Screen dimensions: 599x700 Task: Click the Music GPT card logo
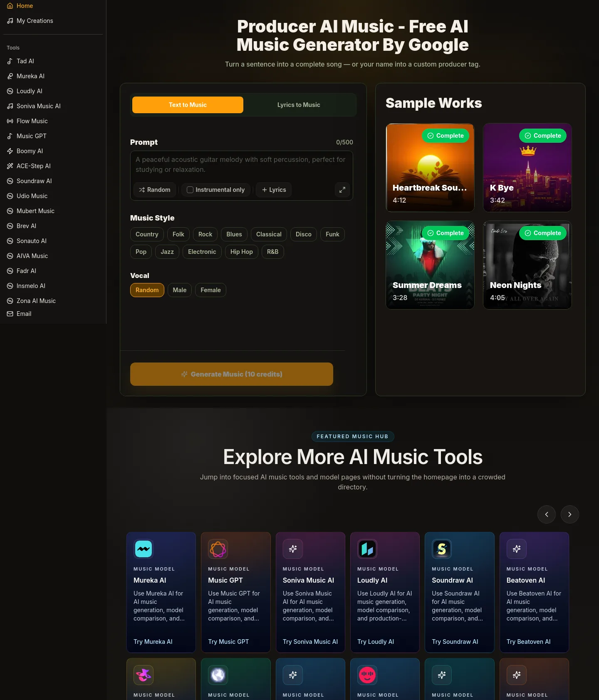tap(218, 549)
